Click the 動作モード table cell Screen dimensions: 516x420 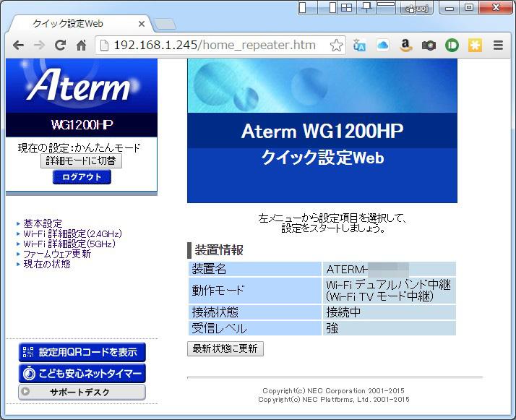(x=255, y=291)
